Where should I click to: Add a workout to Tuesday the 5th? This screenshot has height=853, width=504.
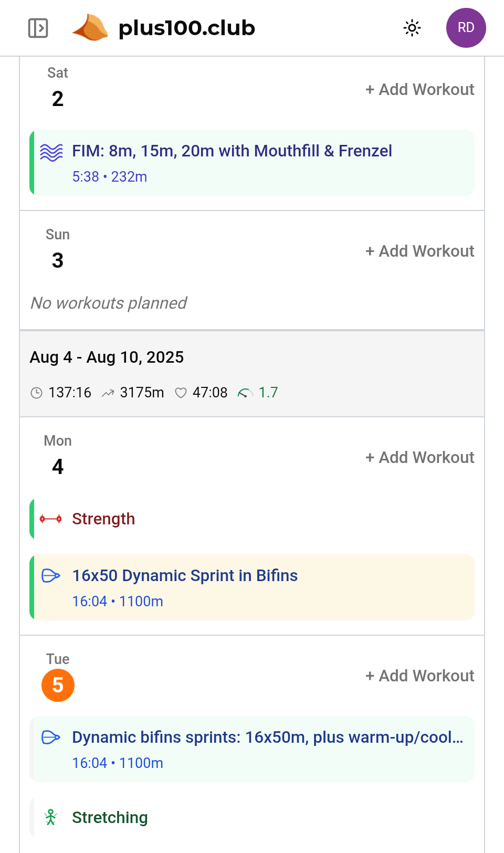(419, 676)
